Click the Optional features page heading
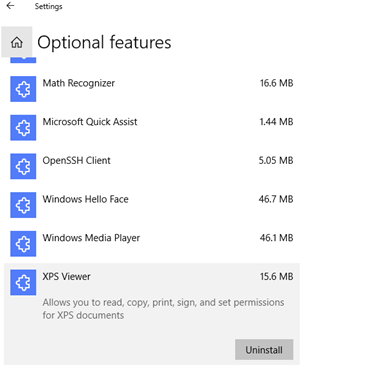This screenshot has width=367, height=365. point(104,43)
